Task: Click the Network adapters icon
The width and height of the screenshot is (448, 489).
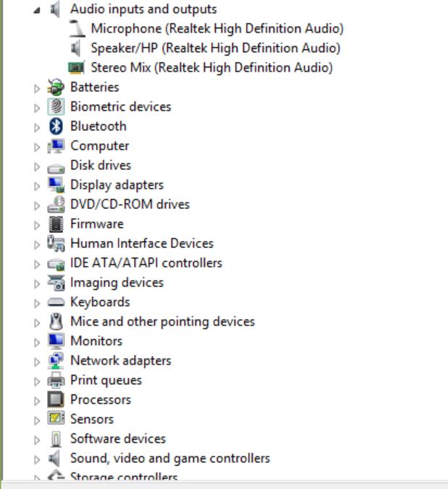Action: point(56,360)
